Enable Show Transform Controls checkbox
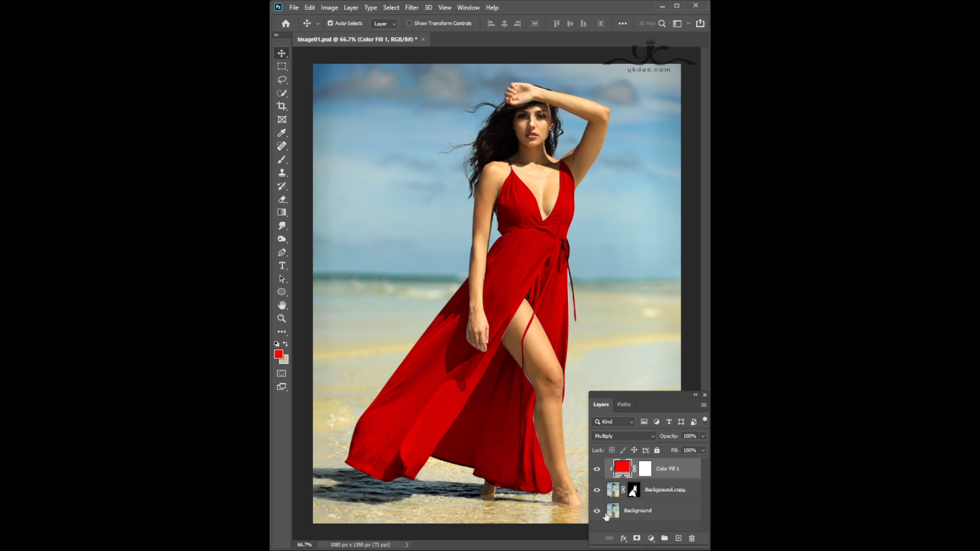The height and width of the screenshot is (551, 980). click(409, 23)
